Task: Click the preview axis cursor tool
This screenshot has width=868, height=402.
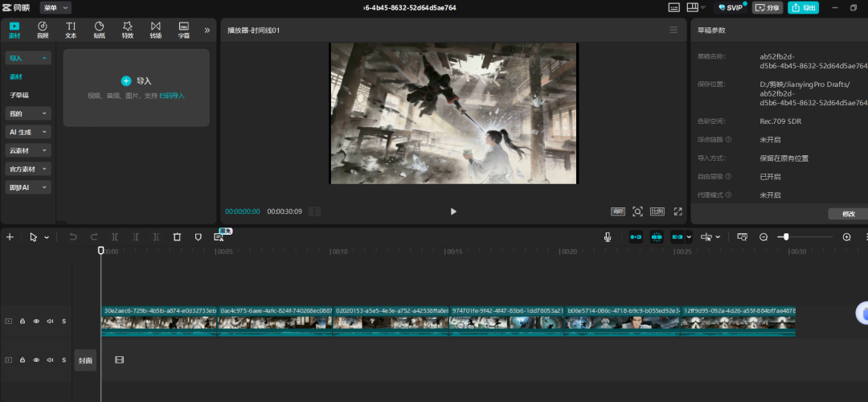Action: (x=706, y=237)
